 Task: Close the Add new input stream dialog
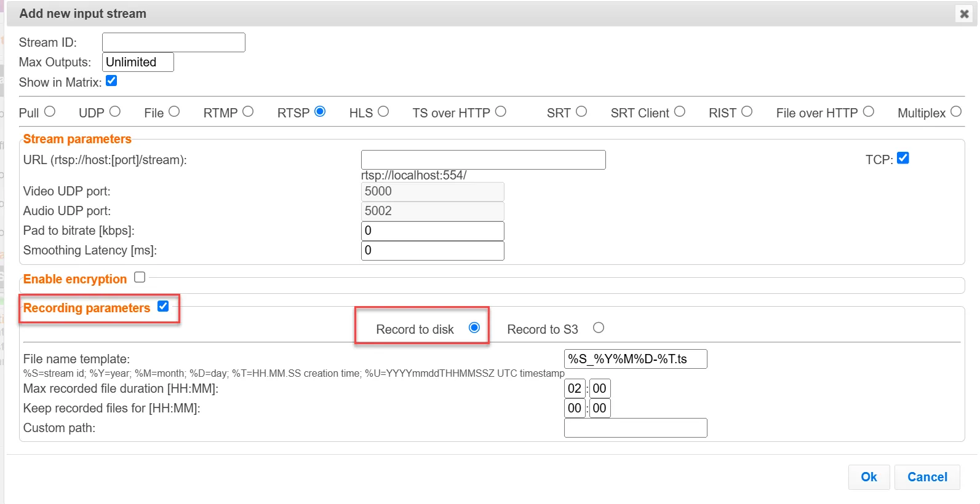964,14
